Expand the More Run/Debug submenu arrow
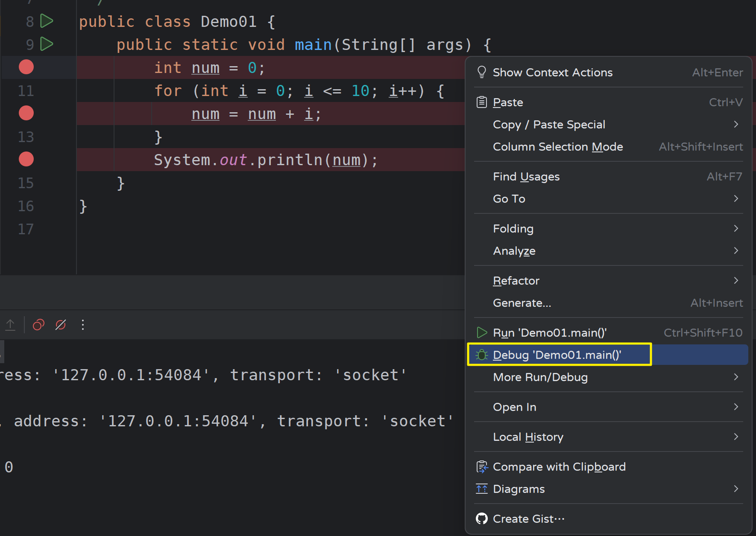 (736, 377)
